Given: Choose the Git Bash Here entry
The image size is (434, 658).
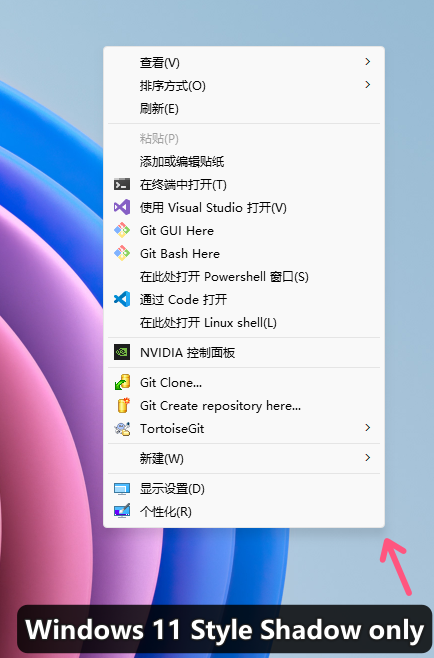Looking at the screenshot, I should coord(244,253).
